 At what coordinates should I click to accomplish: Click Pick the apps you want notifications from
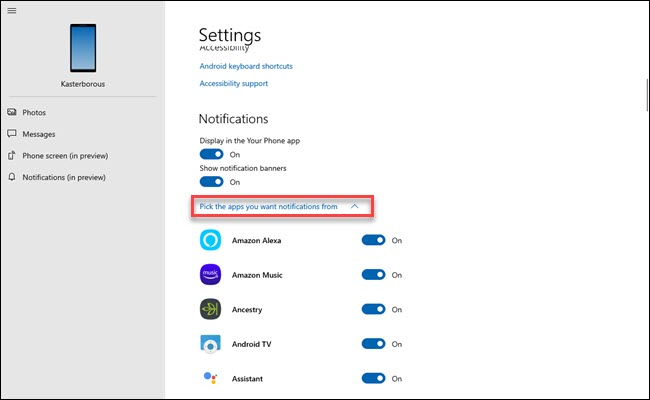268,206
